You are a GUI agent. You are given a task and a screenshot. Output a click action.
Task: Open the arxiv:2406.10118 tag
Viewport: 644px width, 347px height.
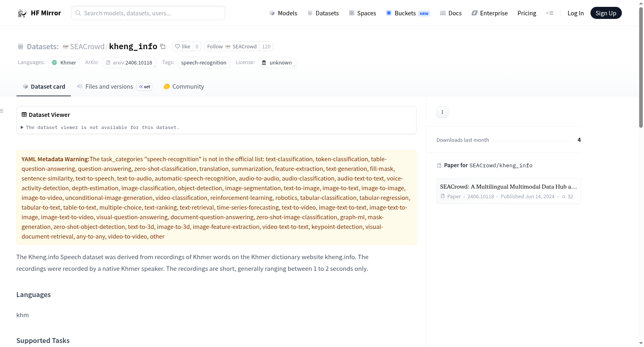[129, 62]
